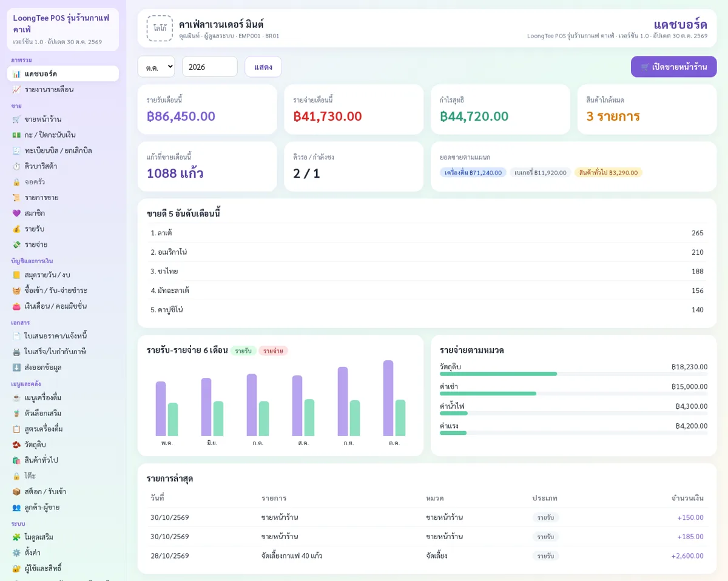Click the เบเกอรี่ ฿11,920.00 department chip
728x581 pixels.
541,173
